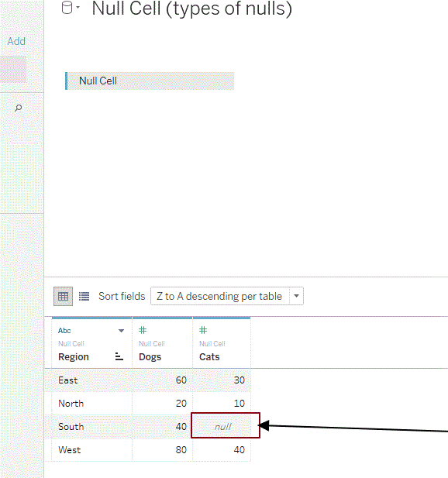Click the Dogs value 60
This screenshot has width=448, height=478.
coord(181,380)
